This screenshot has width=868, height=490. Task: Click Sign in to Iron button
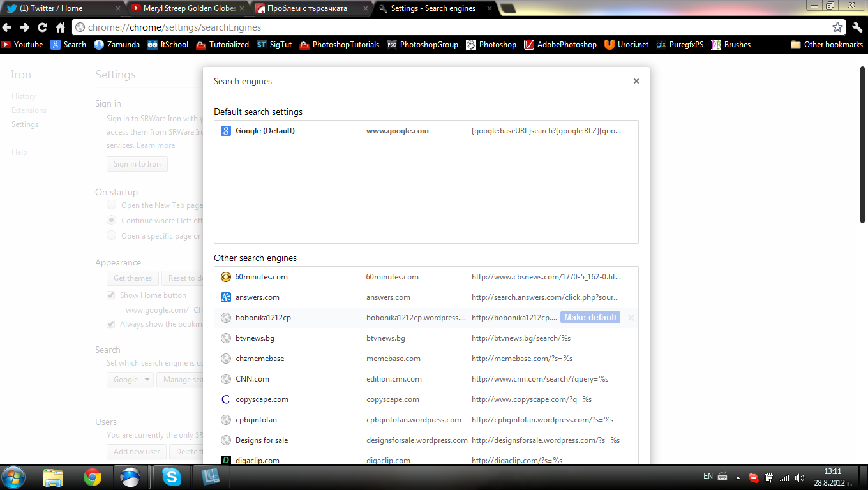click(x=137, y=164)
